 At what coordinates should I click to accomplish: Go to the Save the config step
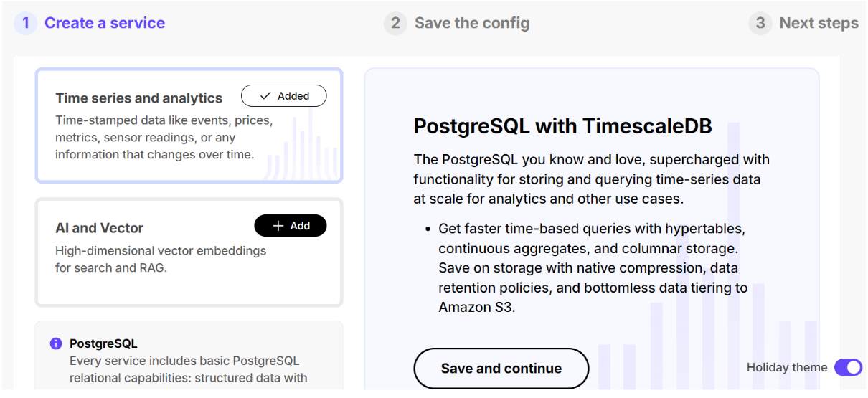pos(472,23)
